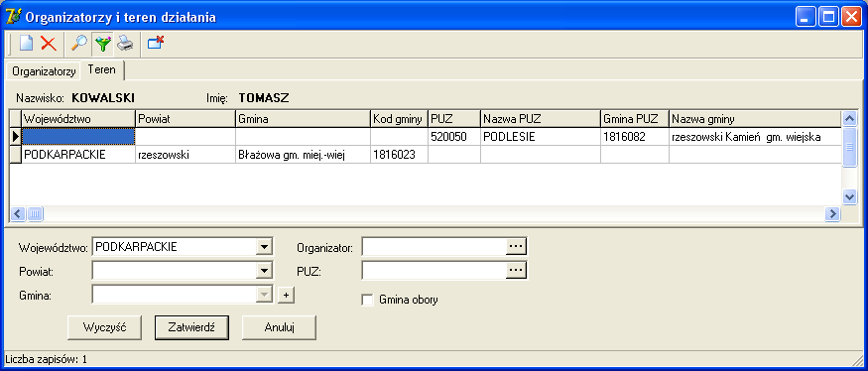
Task: Select the PODKARPACKIE row in the grid
Action: point(427,155)
